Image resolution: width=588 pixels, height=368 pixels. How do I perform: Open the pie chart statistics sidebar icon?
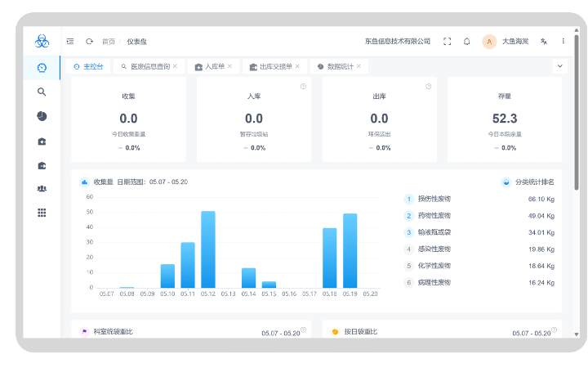pos(42,116)
